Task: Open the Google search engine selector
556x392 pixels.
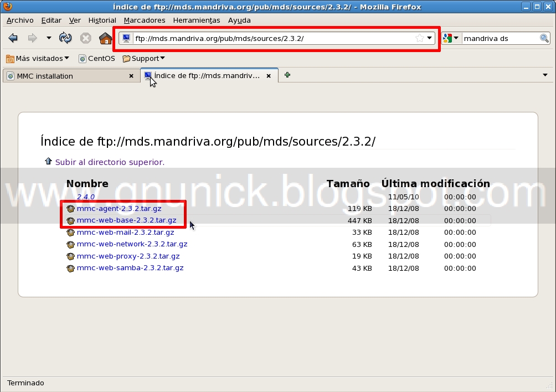Action: tap(451, 38)
